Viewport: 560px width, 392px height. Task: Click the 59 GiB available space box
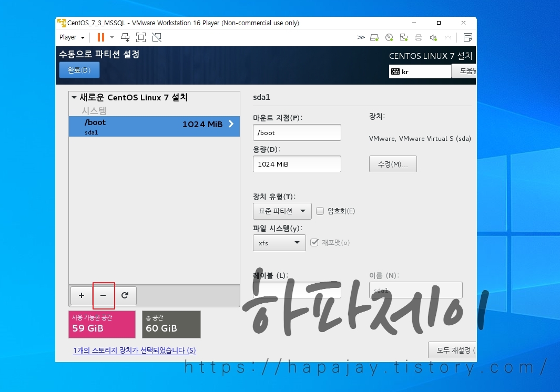pyautogui.click(x=102, y=324)
